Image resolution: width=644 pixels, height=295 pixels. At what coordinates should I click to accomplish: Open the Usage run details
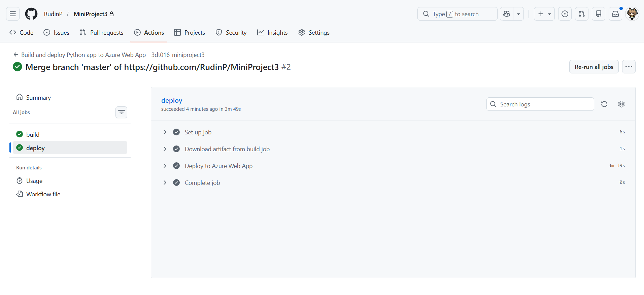[x=70, y=181]
